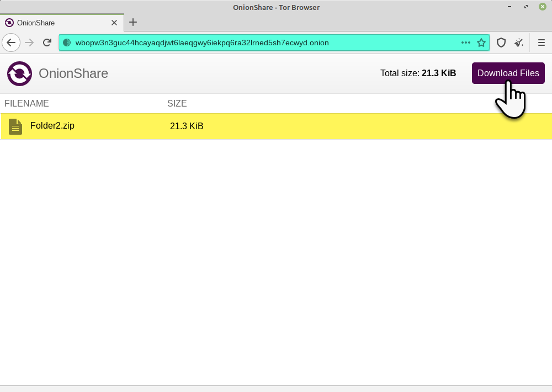Screen dimensions: 552x392
Task: Close the OnionShare tab
Action: [x=114, y=23]
